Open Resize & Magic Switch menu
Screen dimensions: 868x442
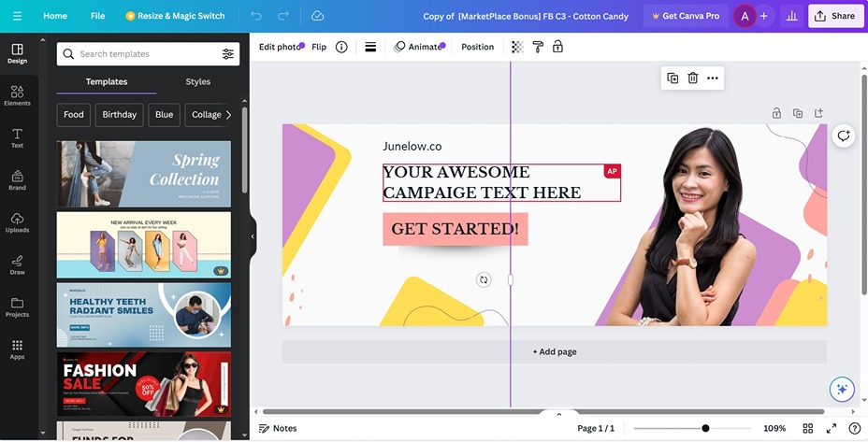176,16
